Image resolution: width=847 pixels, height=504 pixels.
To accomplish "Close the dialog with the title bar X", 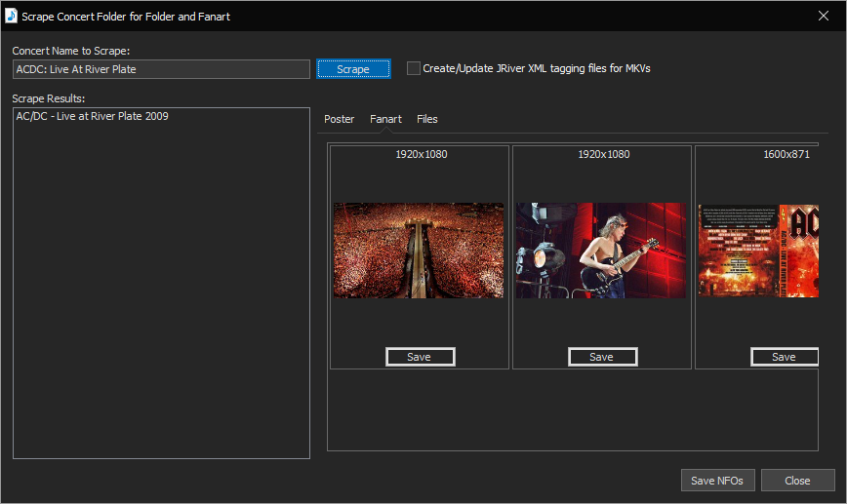I will 824,16.
